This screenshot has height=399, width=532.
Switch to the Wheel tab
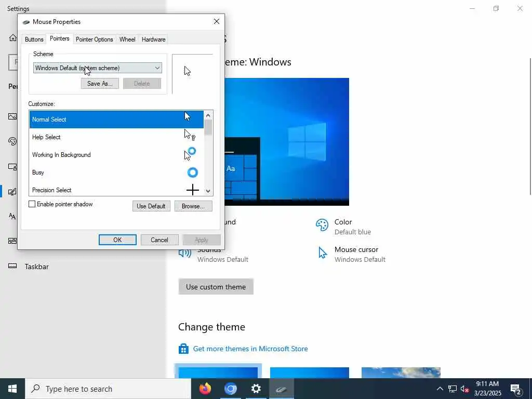(x=127, y=39)
